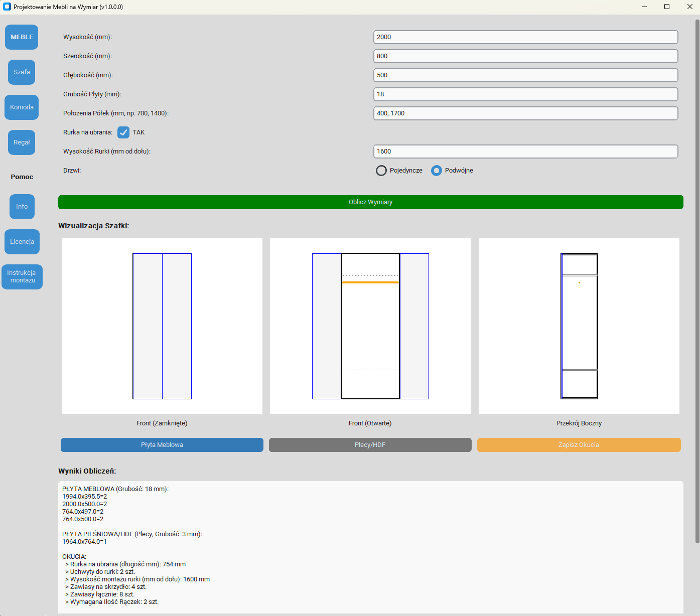Click the vertical scrollbar on the right
The height and width of the screenshot is (616, 700).
point(697,281)
